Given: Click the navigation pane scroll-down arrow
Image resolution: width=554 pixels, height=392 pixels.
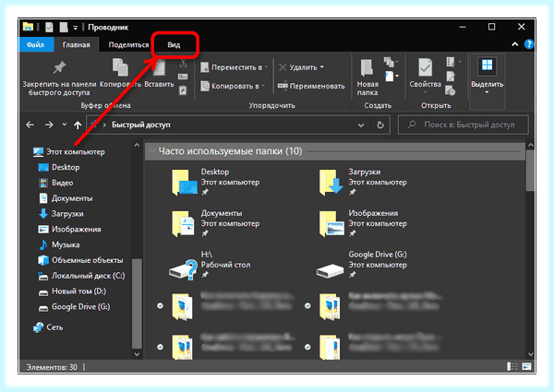Looking at the screenshot, I should pyautogui.click(x=137, y=354).
